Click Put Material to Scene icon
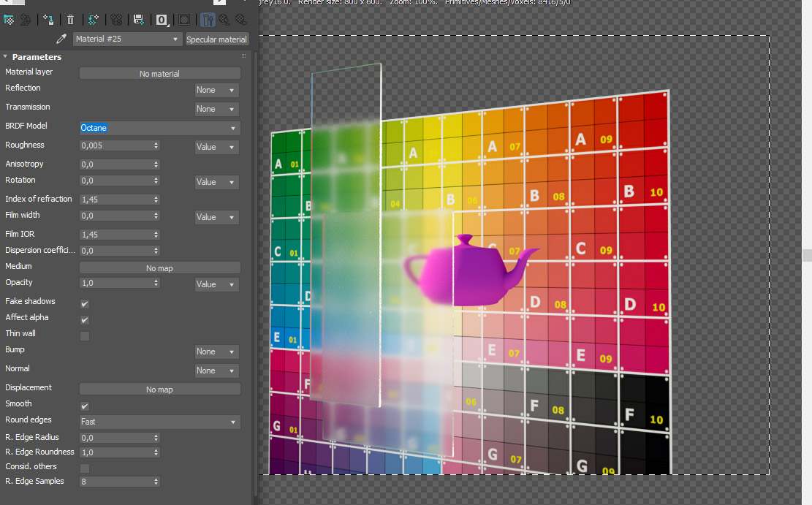Screen dimensions: 812x505 26,20
